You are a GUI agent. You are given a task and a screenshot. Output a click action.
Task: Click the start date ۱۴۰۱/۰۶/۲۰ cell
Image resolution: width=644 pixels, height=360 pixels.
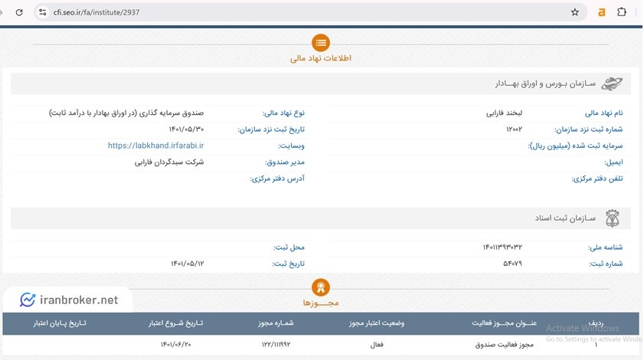[x=176, y=345]
